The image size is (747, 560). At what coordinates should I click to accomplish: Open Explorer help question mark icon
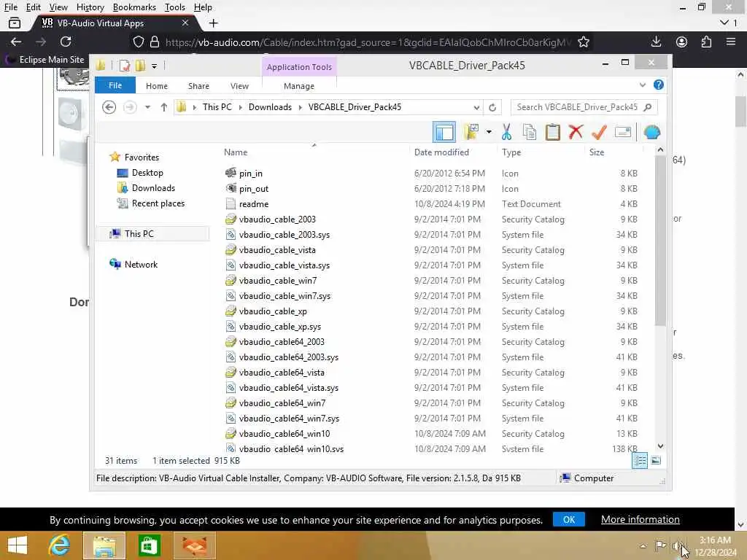pyautogui.click(x=659, y=85)
